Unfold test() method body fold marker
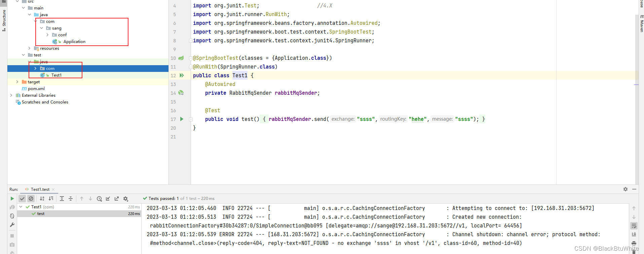 click(x=191, y=119)
